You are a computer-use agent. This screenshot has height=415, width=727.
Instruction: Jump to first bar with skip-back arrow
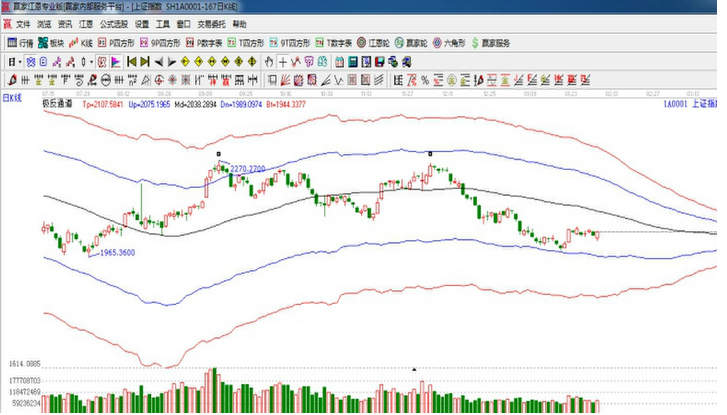coord(132,62)
